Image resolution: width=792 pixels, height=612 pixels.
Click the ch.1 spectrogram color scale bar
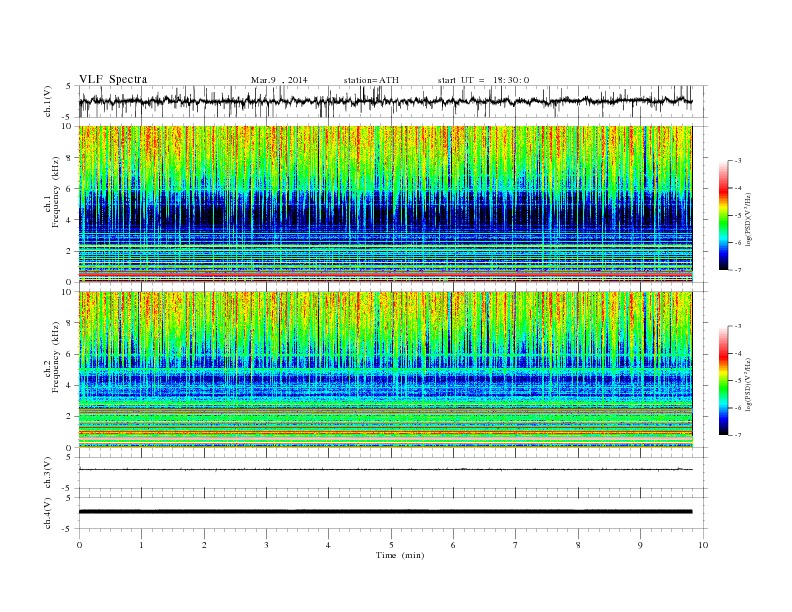point(724,215)
